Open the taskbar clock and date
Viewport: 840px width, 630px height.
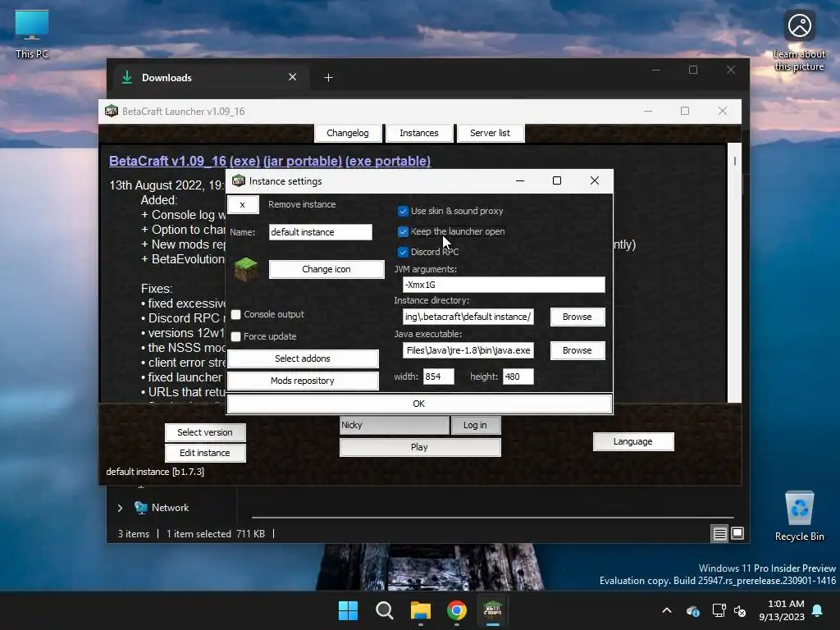point(782,610)
